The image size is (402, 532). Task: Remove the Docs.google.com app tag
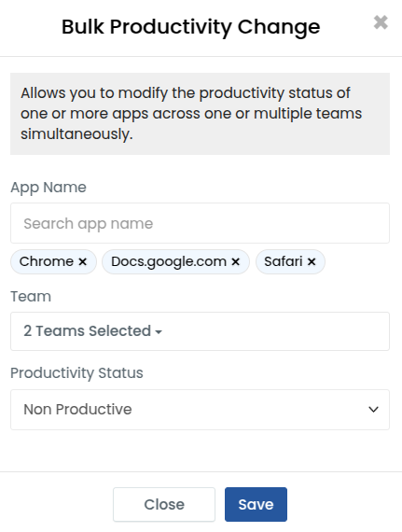coord(236,261)
